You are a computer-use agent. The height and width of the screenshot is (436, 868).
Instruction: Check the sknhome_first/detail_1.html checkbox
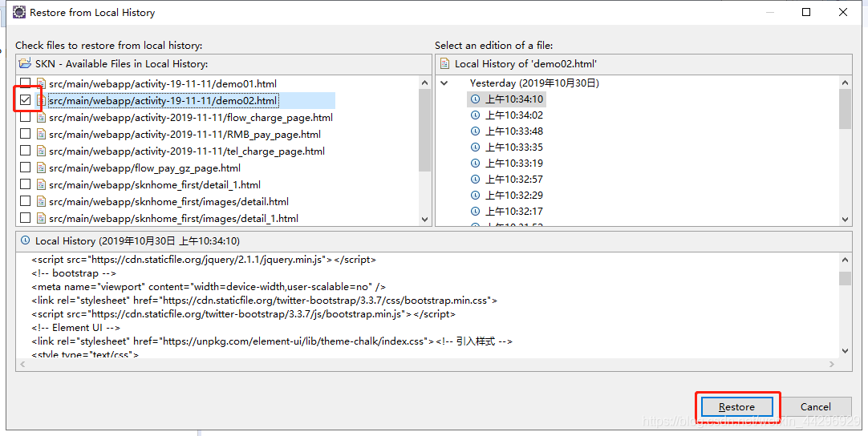(25, 184)
